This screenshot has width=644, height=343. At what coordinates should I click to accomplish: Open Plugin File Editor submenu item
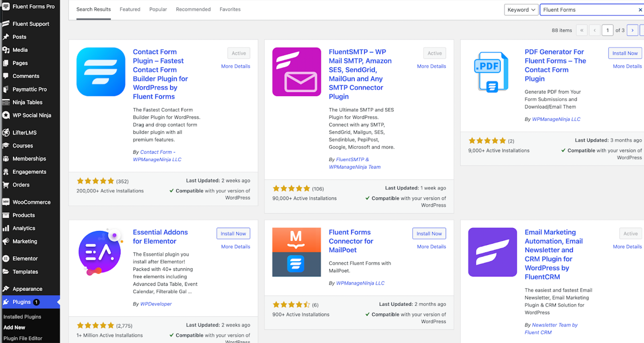tap(23, 339)
